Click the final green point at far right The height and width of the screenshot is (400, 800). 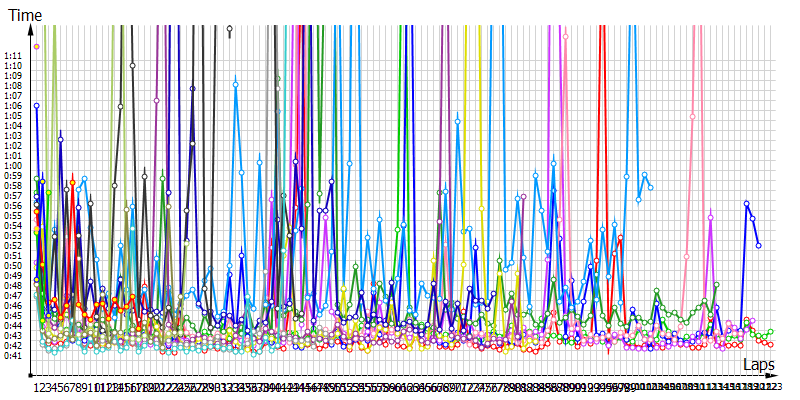770,331
